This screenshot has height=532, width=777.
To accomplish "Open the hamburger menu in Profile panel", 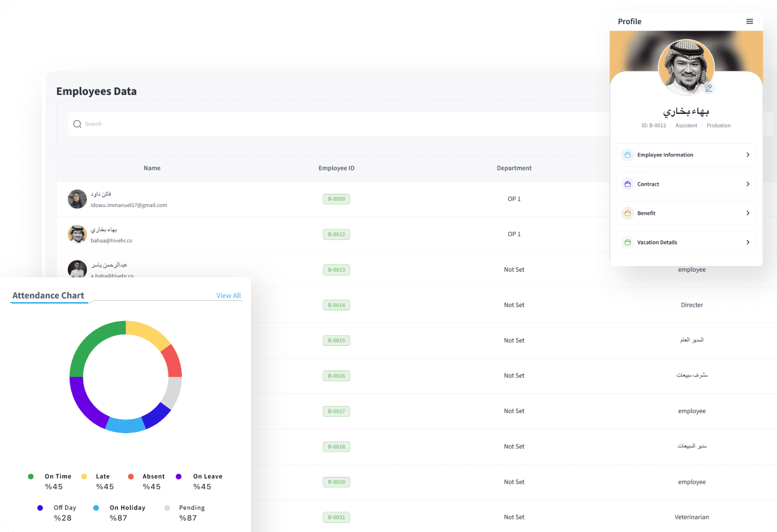I will pos(750,22).
